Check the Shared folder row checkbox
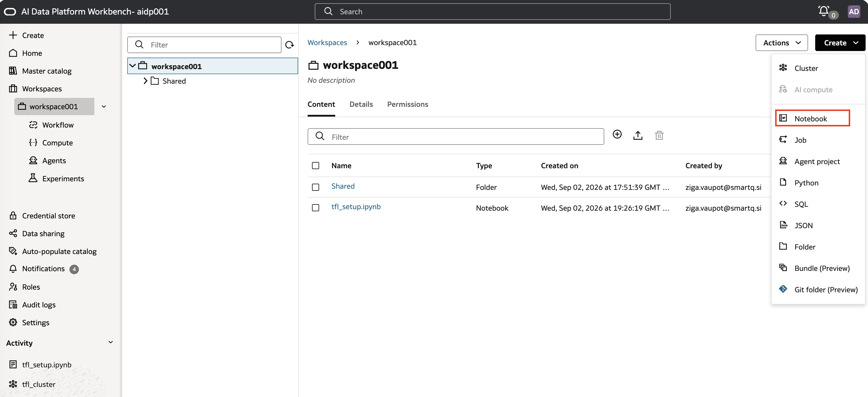 315,187
